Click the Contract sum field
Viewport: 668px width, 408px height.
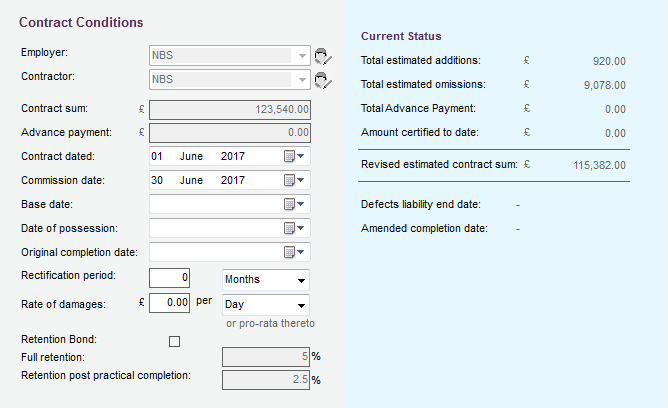coord(230,110)
